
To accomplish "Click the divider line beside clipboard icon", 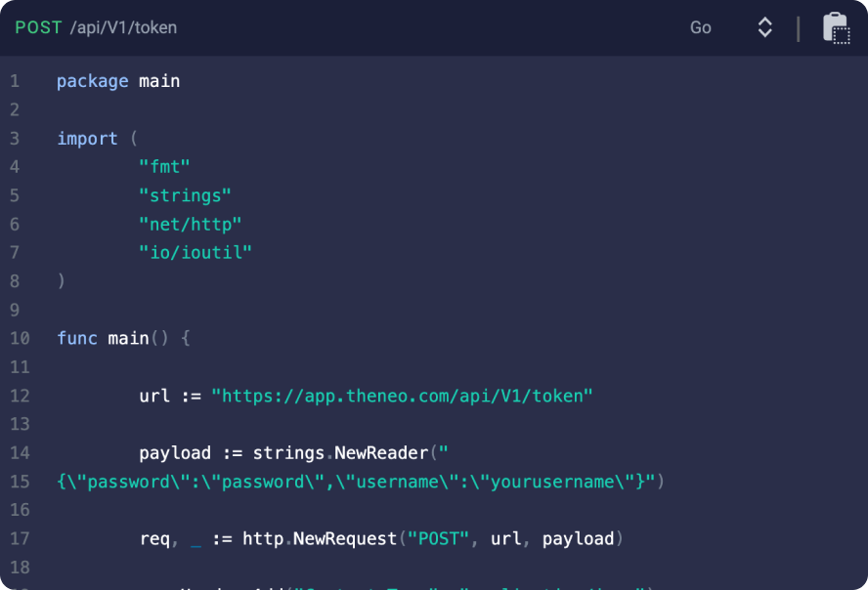I will [799, 27].
